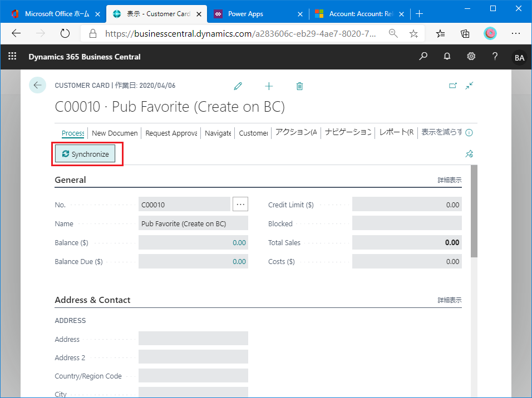Screen dimensions: 532x398
Task: Open the BA user account menu
Action: pyautogui.click(x=519, y=58)
